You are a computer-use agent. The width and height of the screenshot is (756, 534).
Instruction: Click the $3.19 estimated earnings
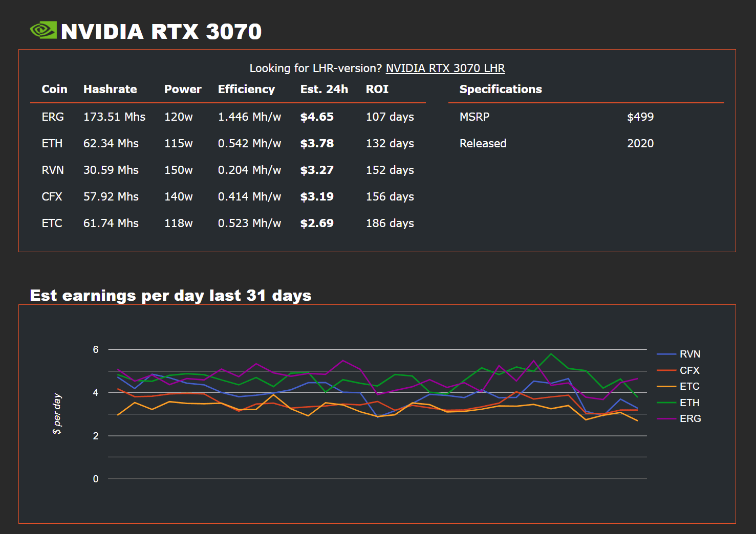click(317, 196)
